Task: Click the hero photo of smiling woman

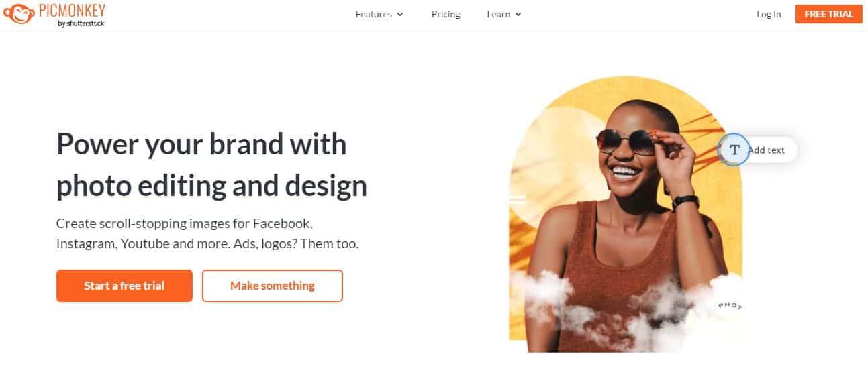Action: pos(624,215)
